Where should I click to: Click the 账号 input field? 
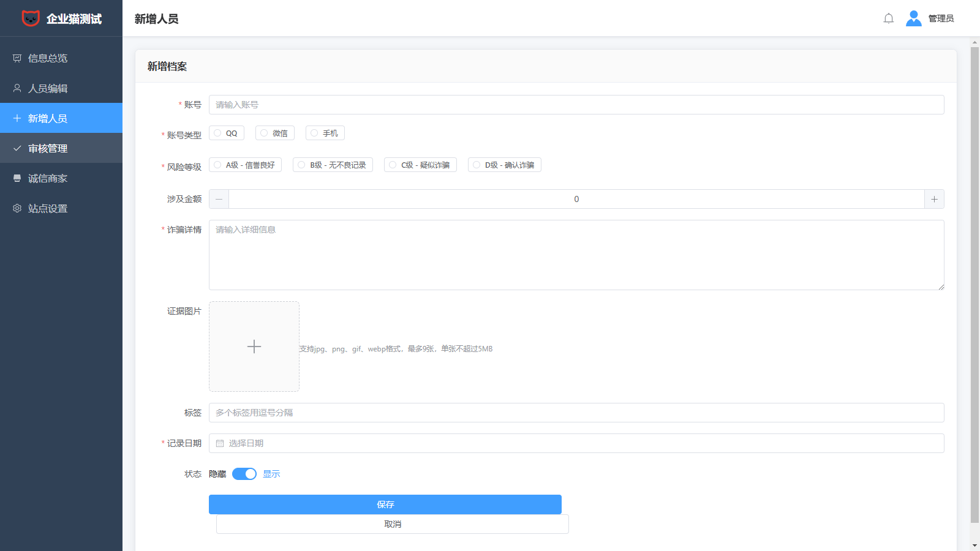(576, 105)
